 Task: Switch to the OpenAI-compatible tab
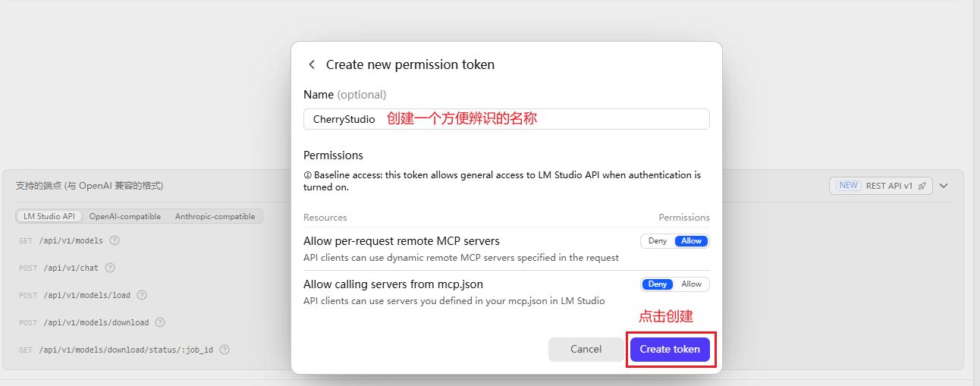pos(125,216)
